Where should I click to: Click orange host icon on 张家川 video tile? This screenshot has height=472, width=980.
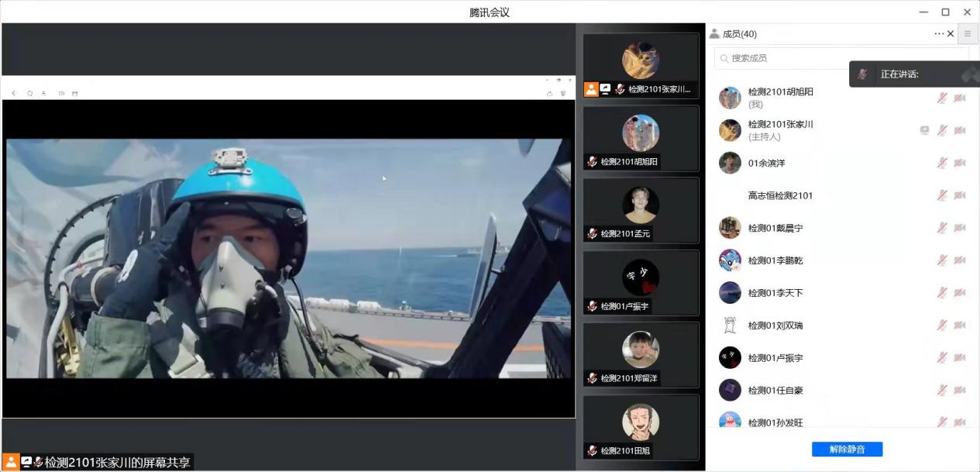point(591,89)
